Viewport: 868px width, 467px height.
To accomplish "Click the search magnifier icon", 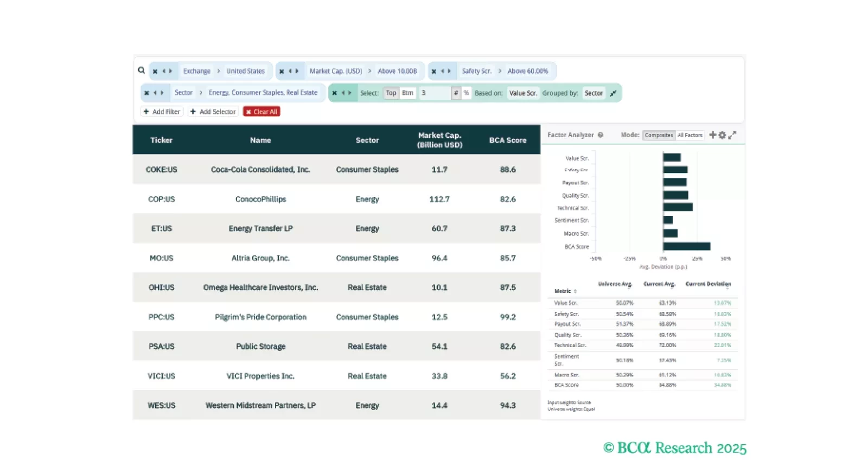I will (x=141, y=71).
